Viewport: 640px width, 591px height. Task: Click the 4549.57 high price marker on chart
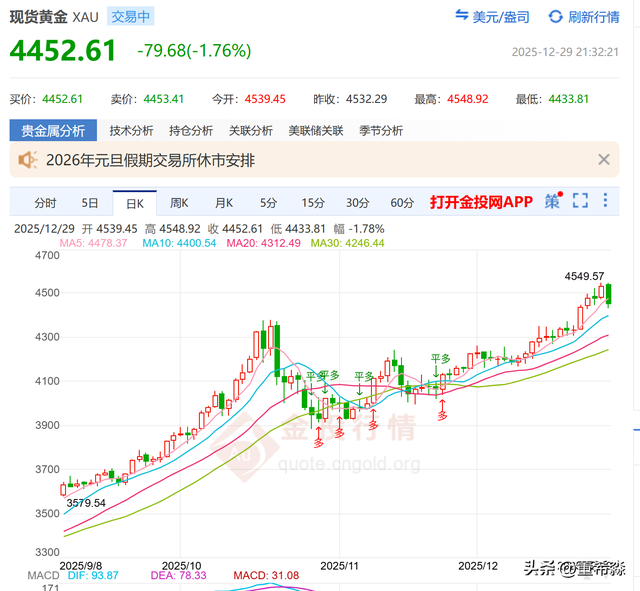point(585,275)
